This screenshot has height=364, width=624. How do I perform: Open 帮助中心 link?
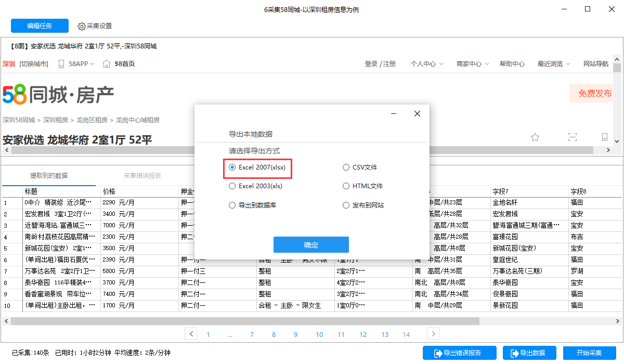(512, 64)
